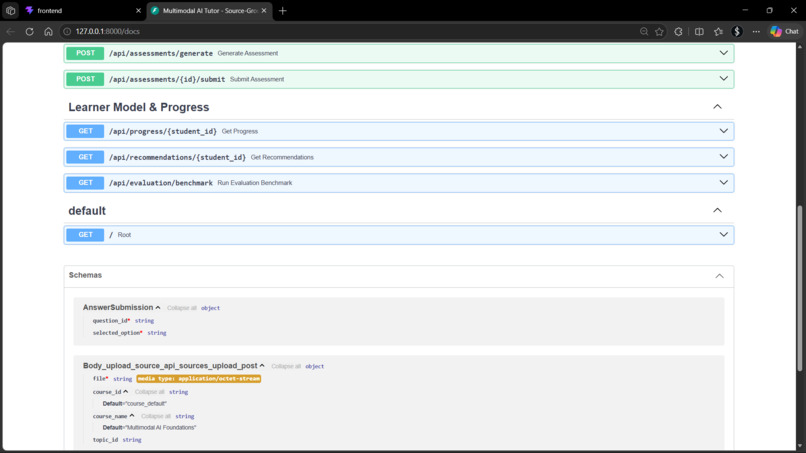Open Copilot Chat button
Screen dimensions: 806x453
(x=784, y=31)
